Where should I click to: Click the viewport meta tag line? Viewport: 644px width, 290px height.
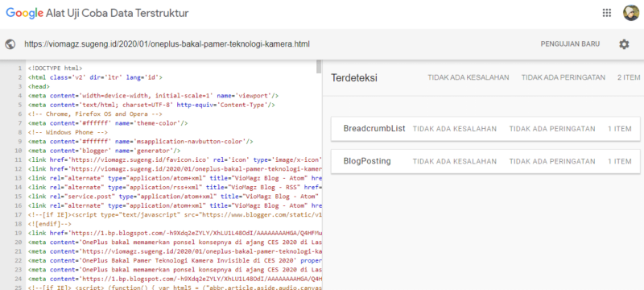point(153,96)
